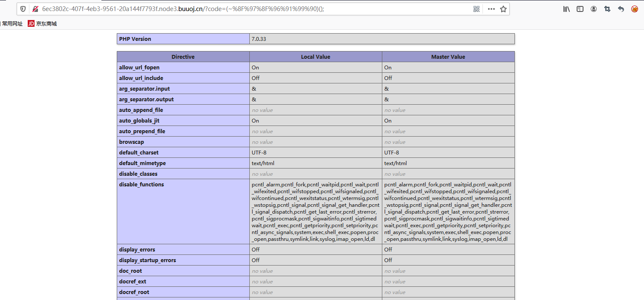
Task: Select the disable_functions directive name
Action: point(142,184)
